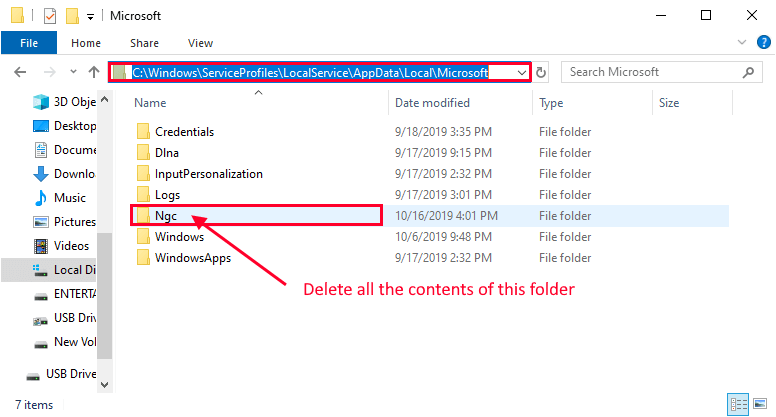The height and width of the screenshot is (417, 776).
Task: Select the Music icon in the navigation pane
Action: (x=41, y=198)
